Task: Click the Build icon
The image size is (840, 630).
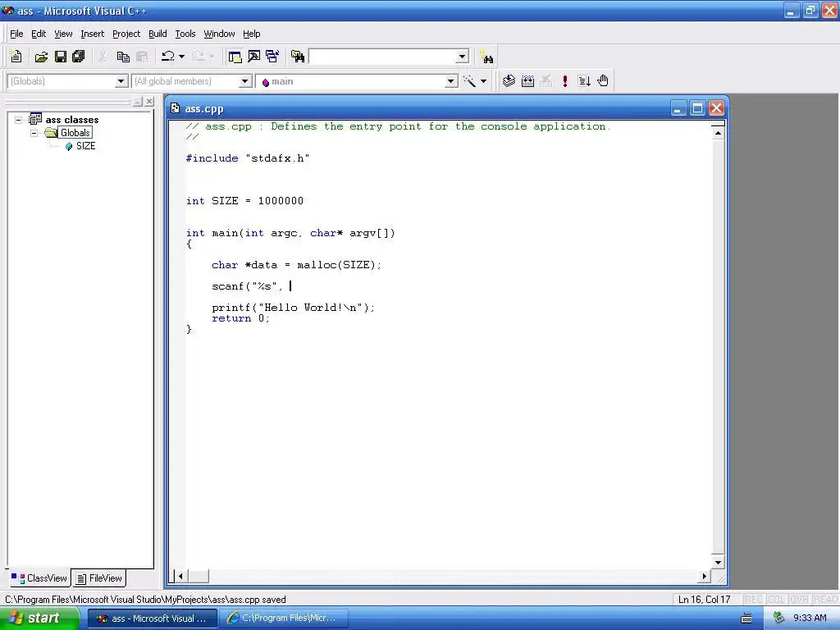Action: coord(527,81)
